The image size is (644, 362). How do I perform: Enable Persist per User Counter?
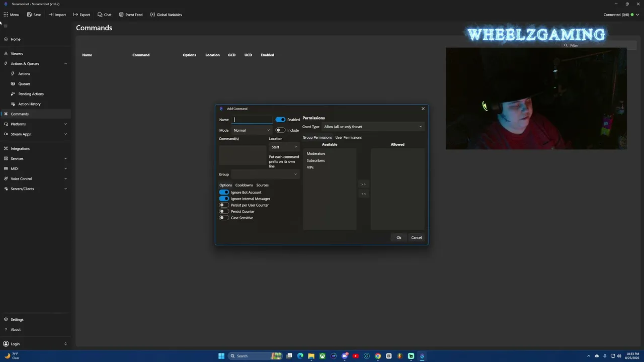pos(224,205)
